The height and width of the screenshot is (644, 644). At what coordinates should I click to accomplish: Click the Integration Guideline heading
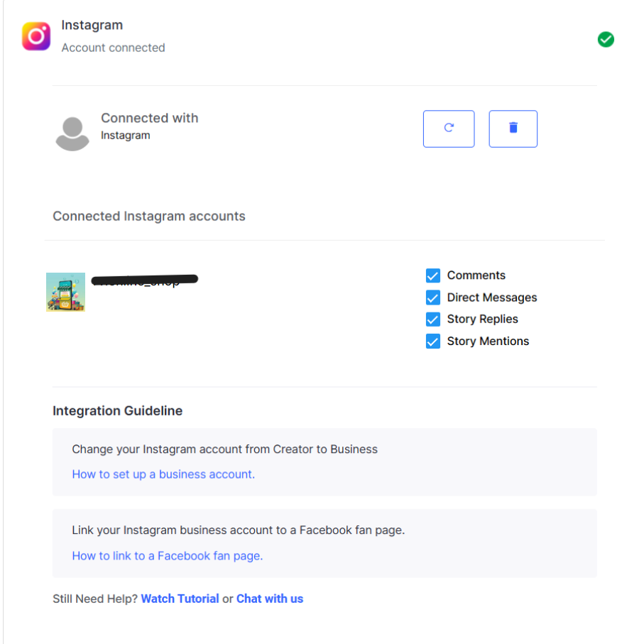(x=117, y=410)
